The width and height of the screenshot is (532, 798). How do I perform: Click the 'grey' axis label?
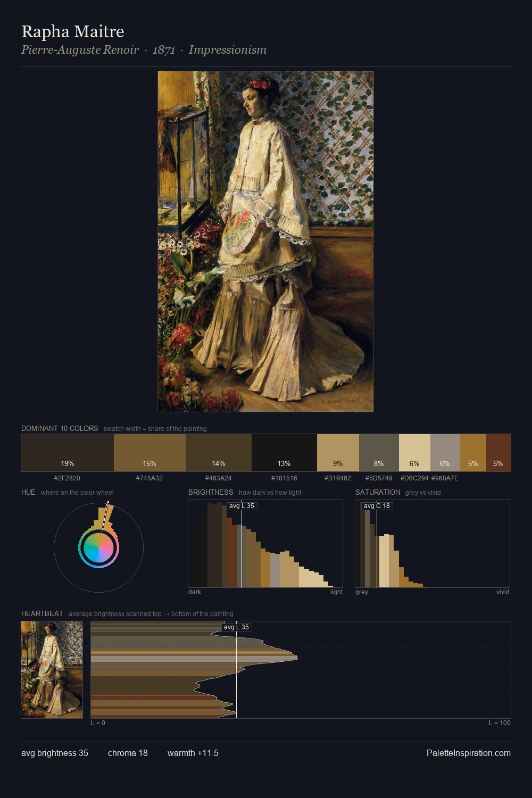pos(362,592)
